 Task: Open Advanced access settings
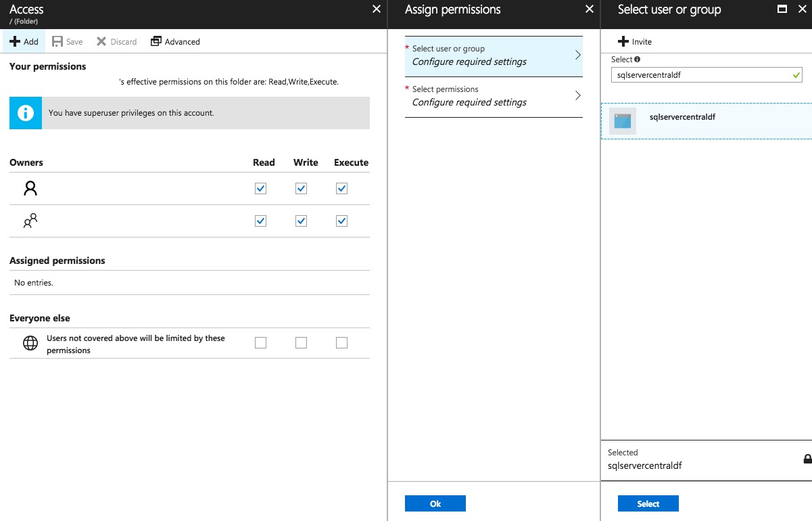pos(175,41)
